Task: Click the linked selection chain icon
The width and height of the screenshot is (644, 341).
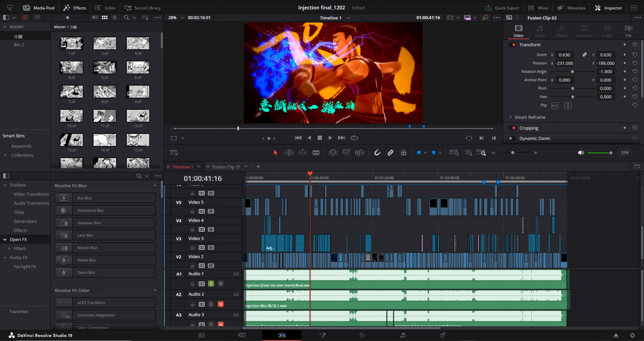Action: coord(390,153)
